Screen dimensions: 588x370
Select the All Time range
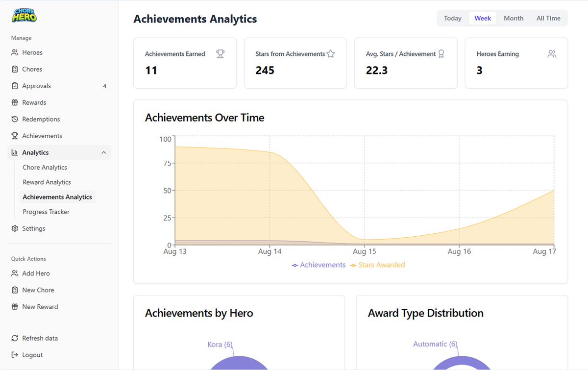pyautogui.click(x=548, y=18)
